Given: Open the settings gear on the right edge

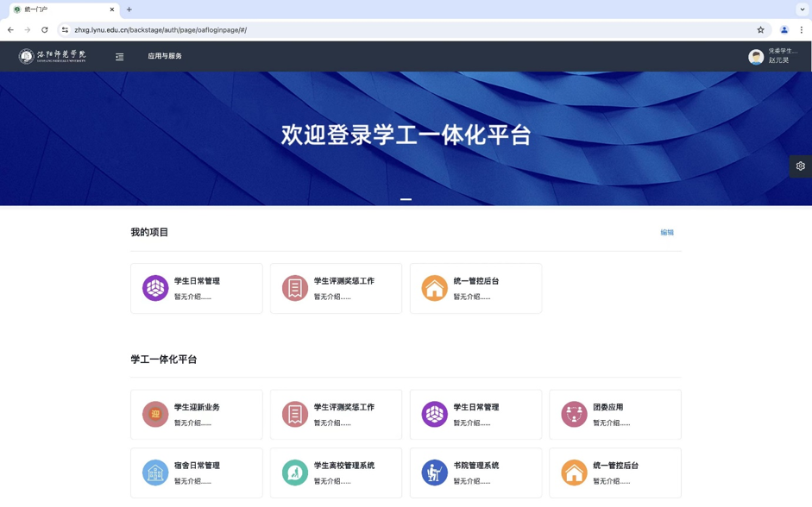Looking at the screenshot, I should click(x=801, y=166).
